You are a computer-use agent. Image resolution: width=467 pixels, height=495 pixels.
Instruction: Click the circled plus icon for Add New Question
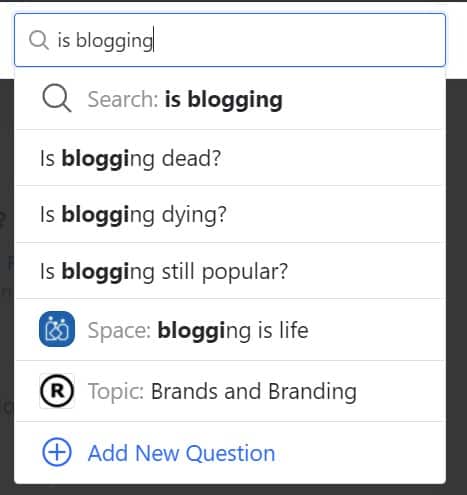click(x=57, y=452)
